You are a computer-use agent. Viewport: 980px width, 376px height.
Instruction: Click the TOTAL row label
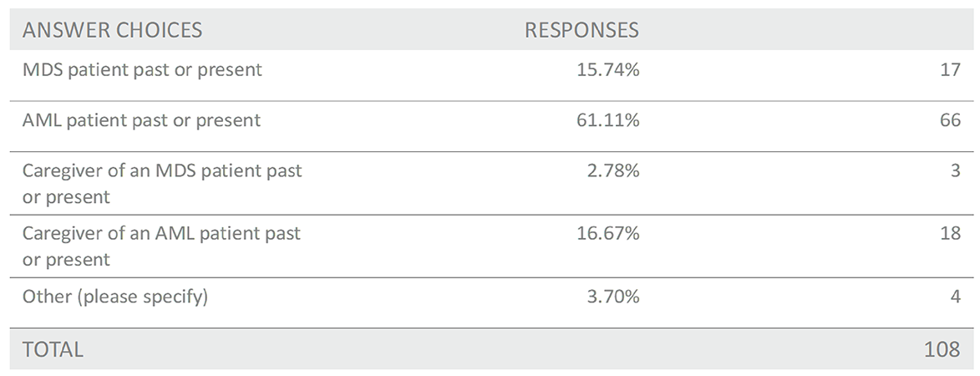53,349
